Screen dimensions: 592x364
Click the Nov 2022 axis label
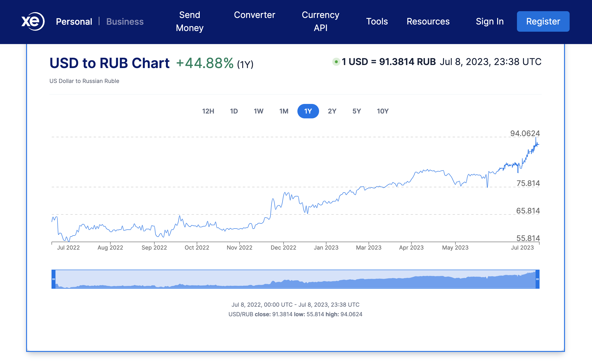tap(239, 247)
